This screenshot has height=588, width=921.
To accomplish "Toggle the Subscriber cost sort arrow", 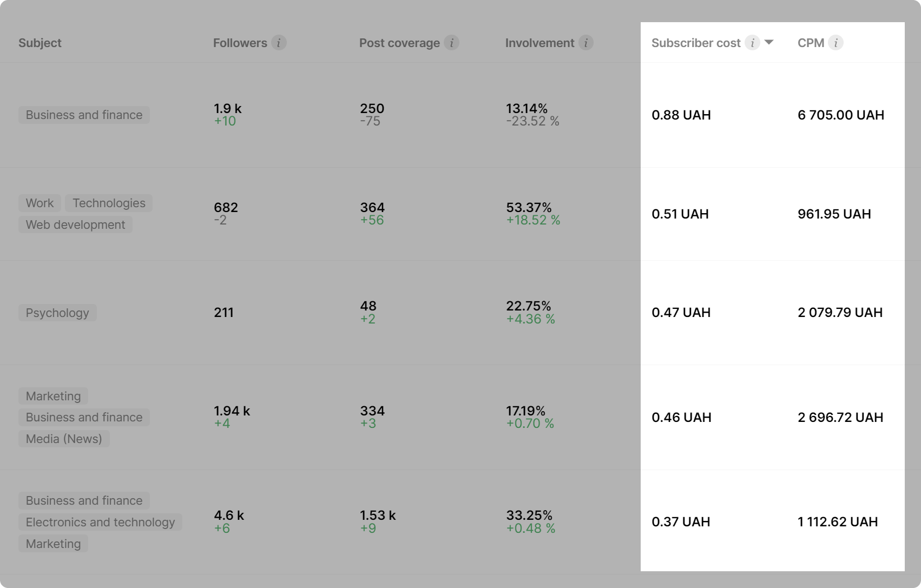I will (x=769, y=42).
